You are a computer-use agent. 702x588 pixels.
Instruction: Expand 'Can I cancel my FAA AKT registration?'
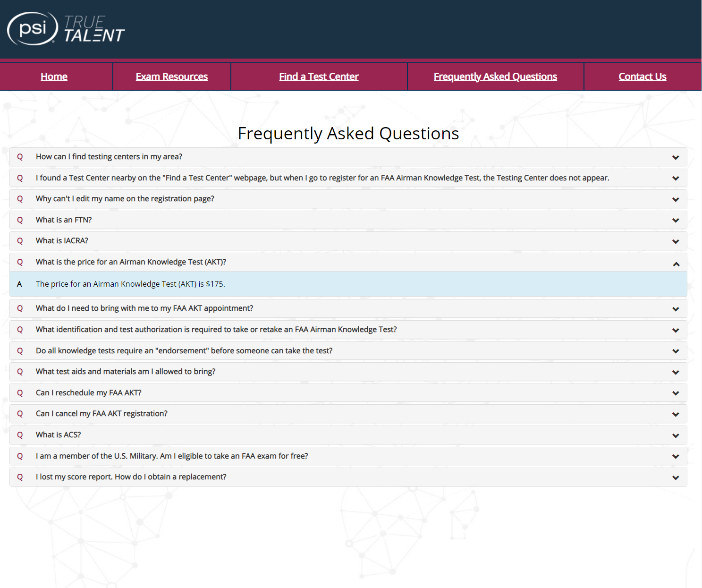[348, 414]
